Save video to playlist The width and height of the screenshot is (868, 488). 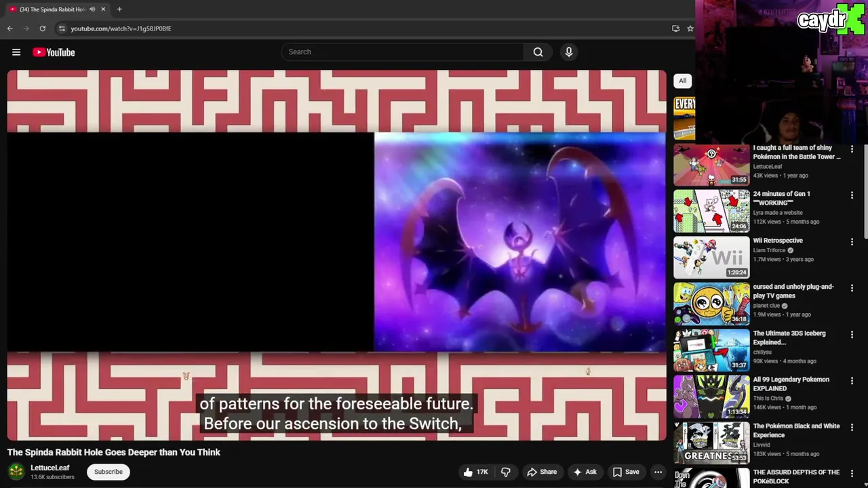[626, 472]
